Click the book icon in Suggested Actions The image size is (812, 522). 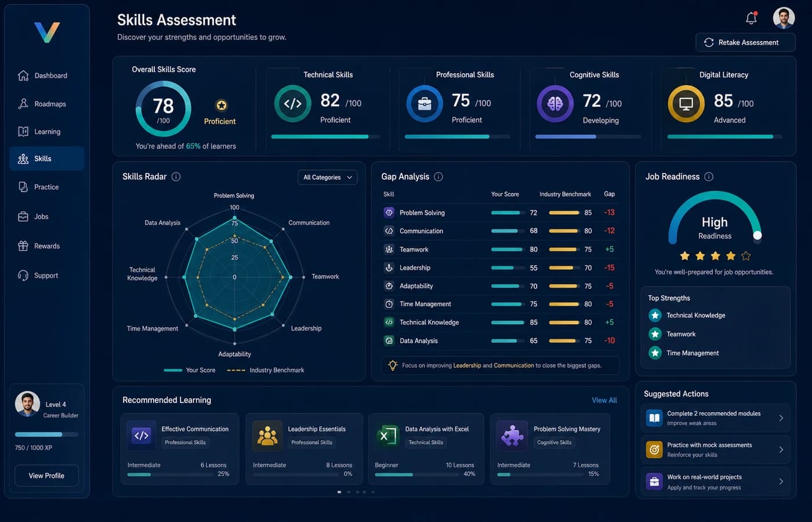tap(654, 418)
